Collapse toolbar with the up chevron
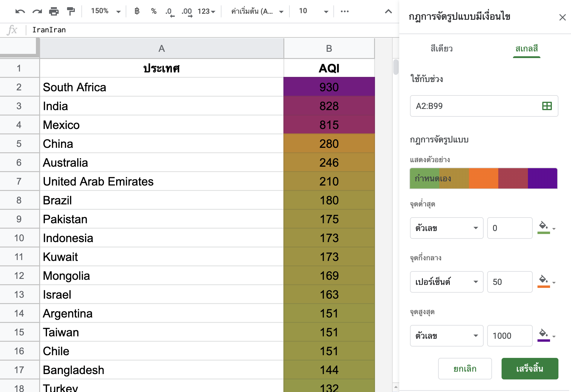The height and width of the screenshot is (392, 571). pos(388,11)
